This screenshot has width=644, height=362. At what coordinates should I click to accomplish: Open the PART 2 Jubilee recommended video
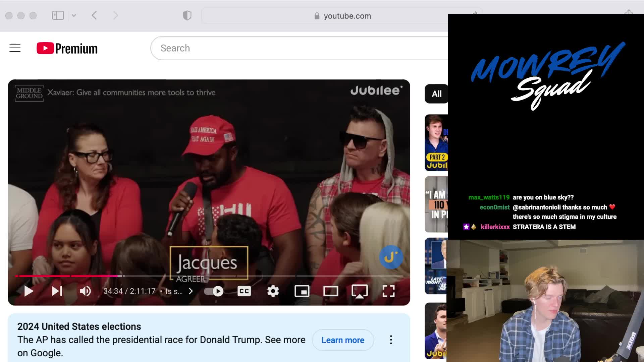click(x=436, y=143)
